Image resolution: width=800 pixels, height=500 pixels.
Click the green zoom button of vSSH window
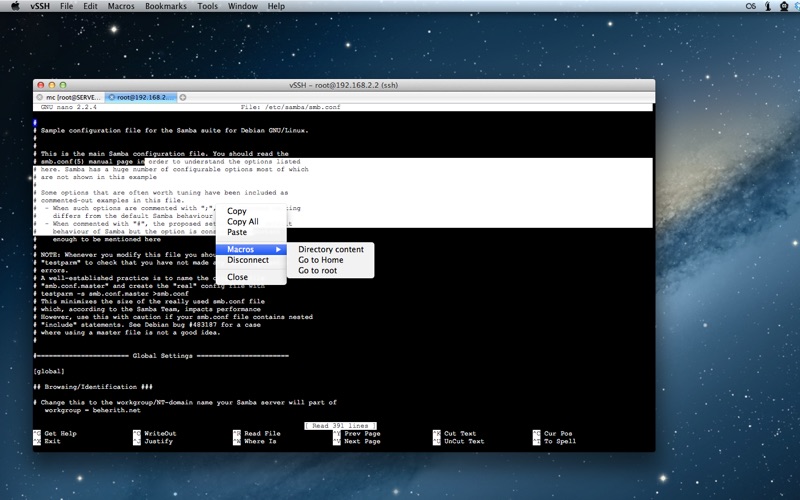pos(63,85)
